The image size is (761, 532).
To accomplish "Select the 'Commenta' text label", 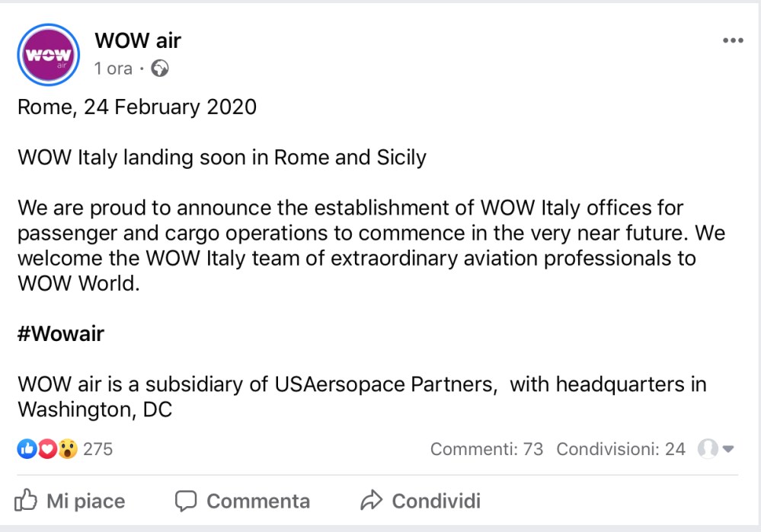I will (x=257, y=502).
